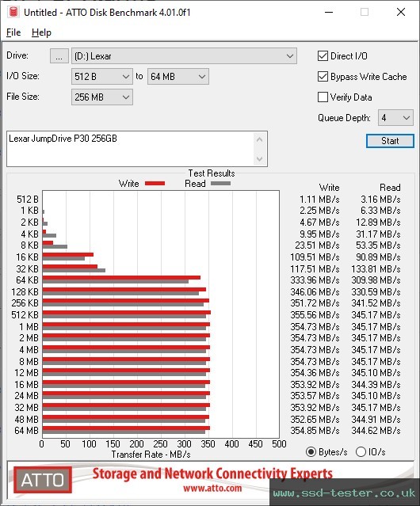Select the IO/s radio button
420x506 pixels.
pyautogui.click(x=361, y=452)
